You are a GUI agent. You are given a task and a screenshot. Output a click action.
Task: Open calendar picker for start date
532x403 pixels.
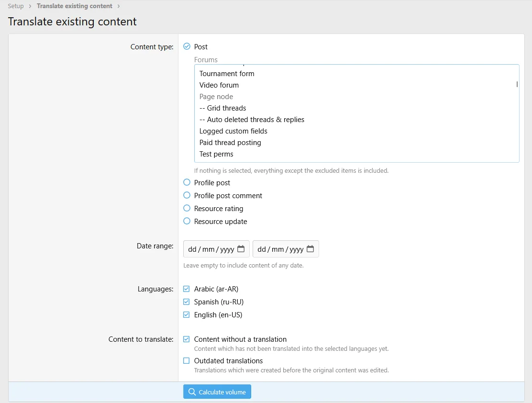tap(241, 249)
